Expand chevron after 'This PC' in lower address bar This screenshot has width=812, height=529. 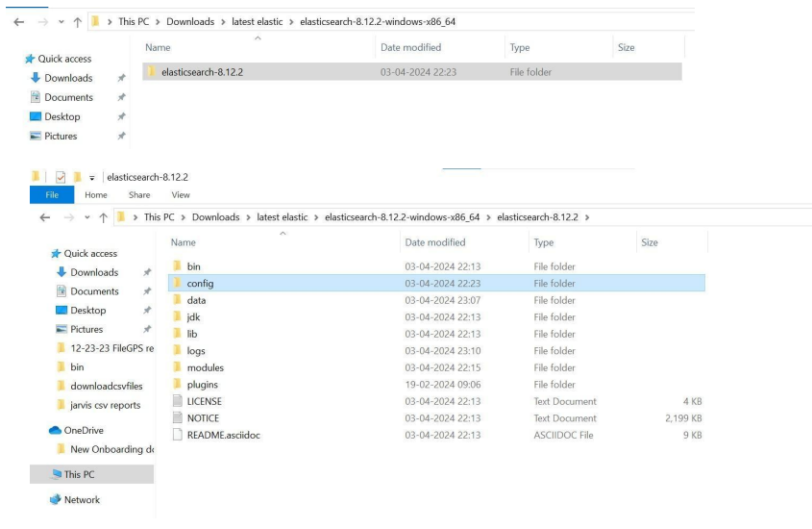184,217
